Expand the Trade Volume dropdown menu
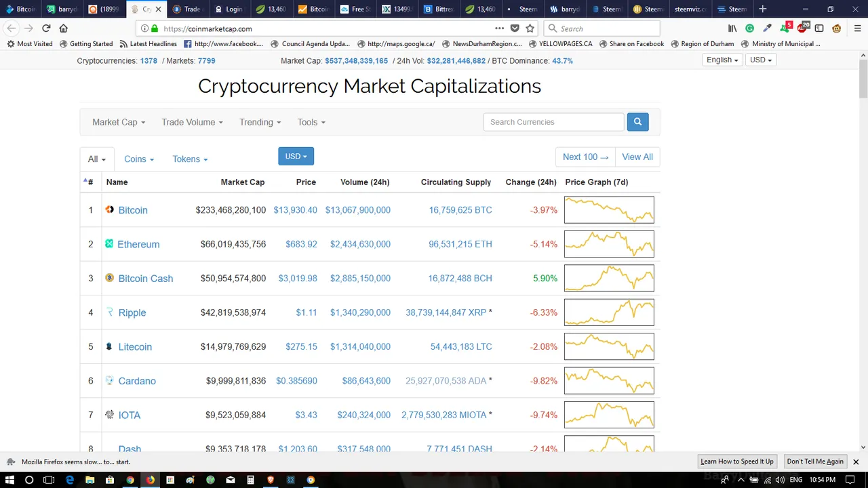Screen dimensions: 868x488 coord(192,122)
